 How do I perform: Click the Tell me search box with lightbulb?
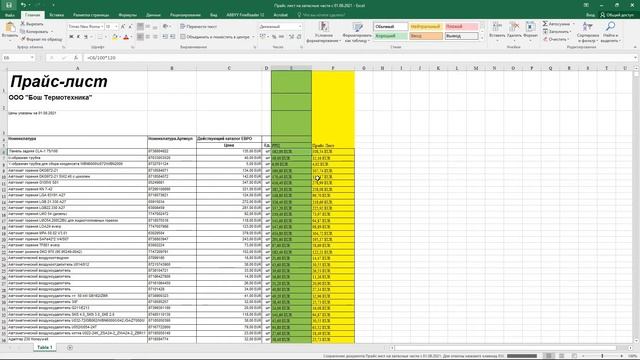(x=322, y=15)
